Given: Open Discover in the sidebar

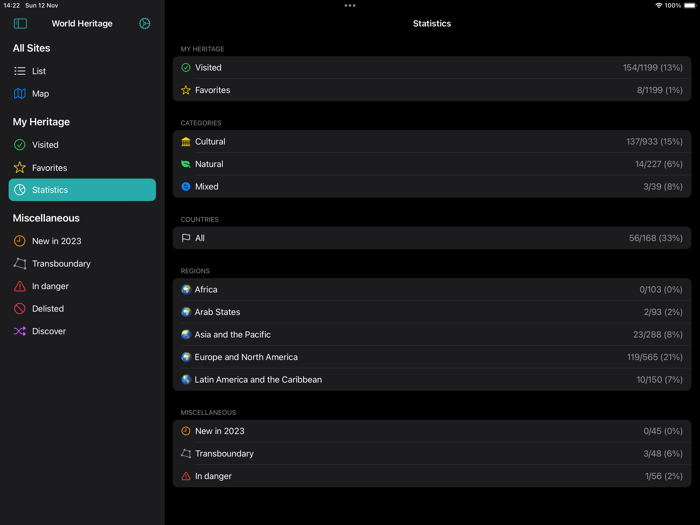Looking at the screenshot, I should [82, 331].
